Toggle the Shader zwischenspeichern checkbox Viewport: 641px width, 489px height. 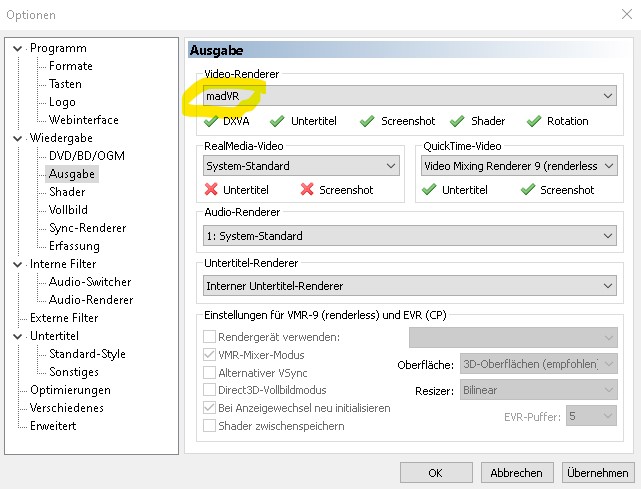(209, 426)
